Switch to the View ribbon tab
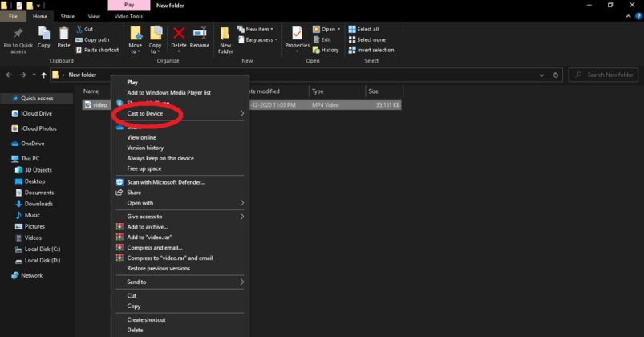The width and height of the screenshot is (644, 337). (x=94, y=16)
